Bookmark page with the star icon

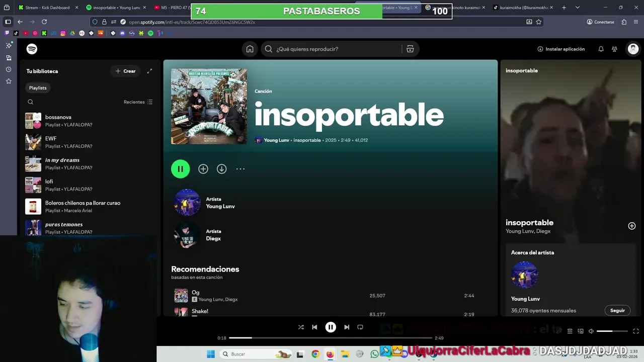539,22
